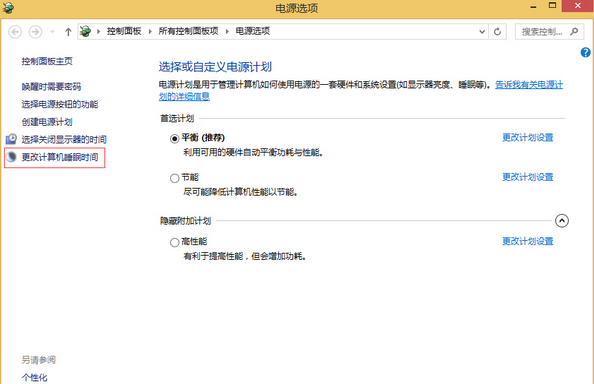Click 更改计划设置 for 平衡 plan

528,137
